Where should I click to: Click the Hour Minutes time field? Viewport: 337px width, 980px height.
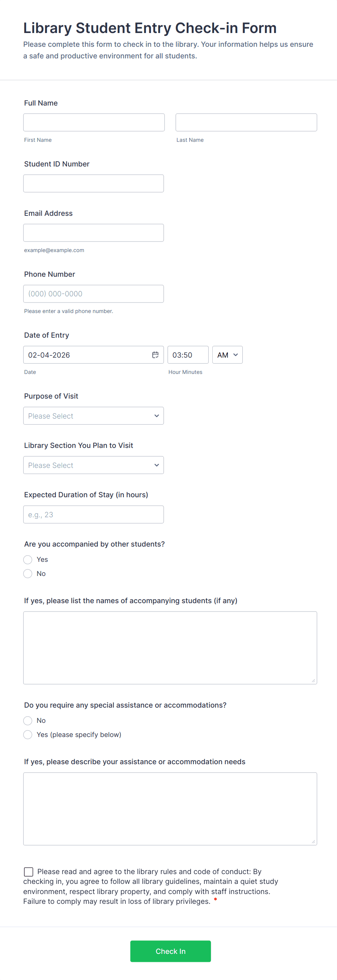(x=188, y=355)
